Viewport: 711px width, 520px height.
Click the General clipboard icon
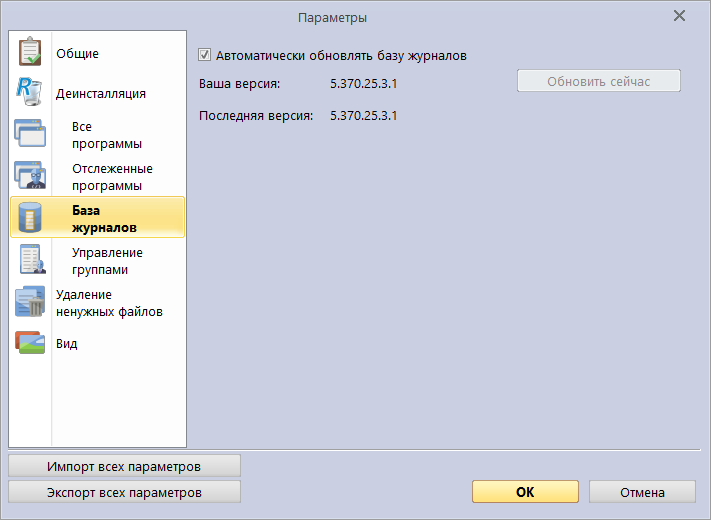[30, 52]
